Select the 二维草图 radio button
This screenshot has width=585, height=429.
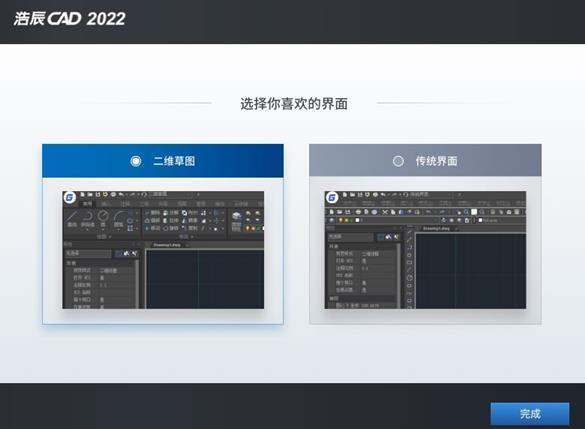click(x=136, y=161)
